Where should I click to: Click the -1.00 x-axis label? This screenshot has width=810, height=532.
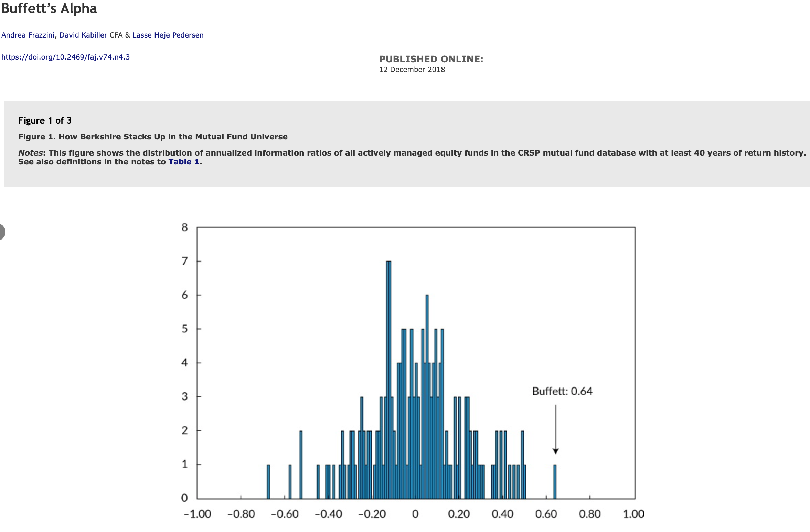click(197, 514)
